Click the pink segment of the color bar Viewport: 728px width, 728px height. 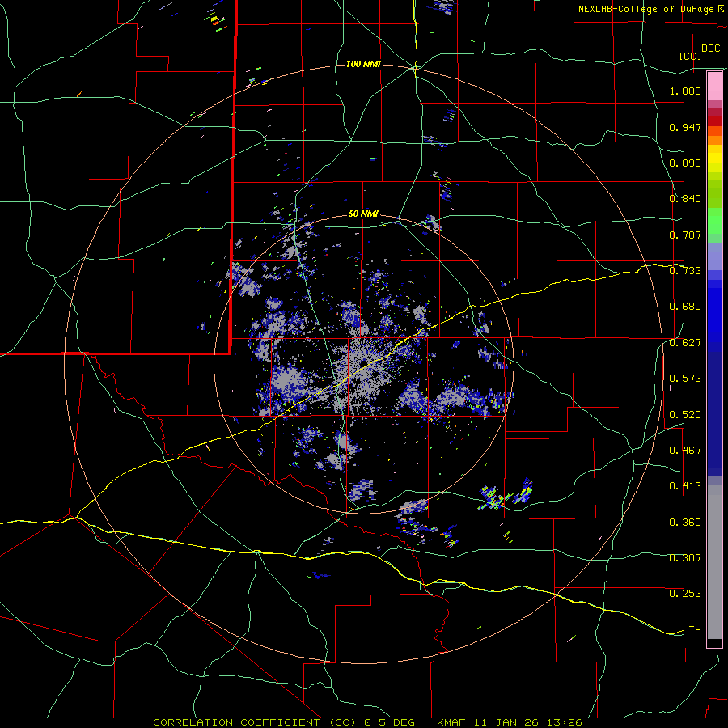pos(714,87)
